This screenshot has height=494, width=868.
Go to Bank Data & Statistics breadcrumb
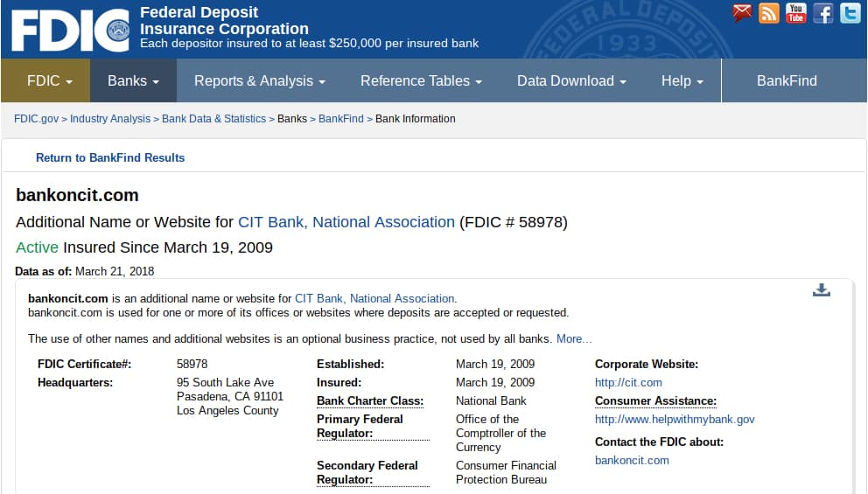tap(213, 119)
